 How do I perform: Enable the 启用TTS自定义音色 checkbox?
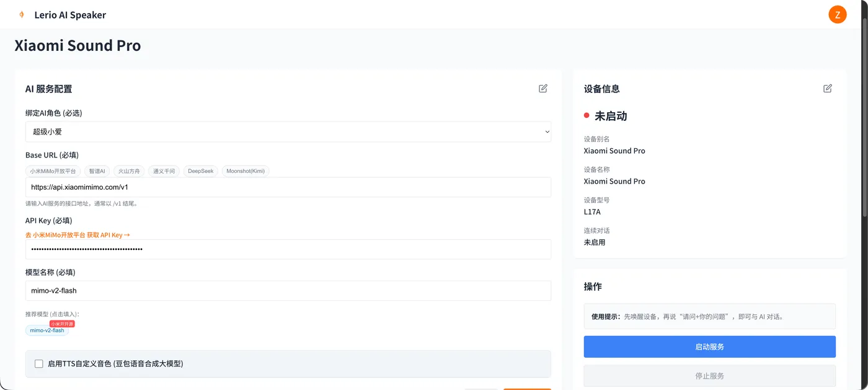39,364
